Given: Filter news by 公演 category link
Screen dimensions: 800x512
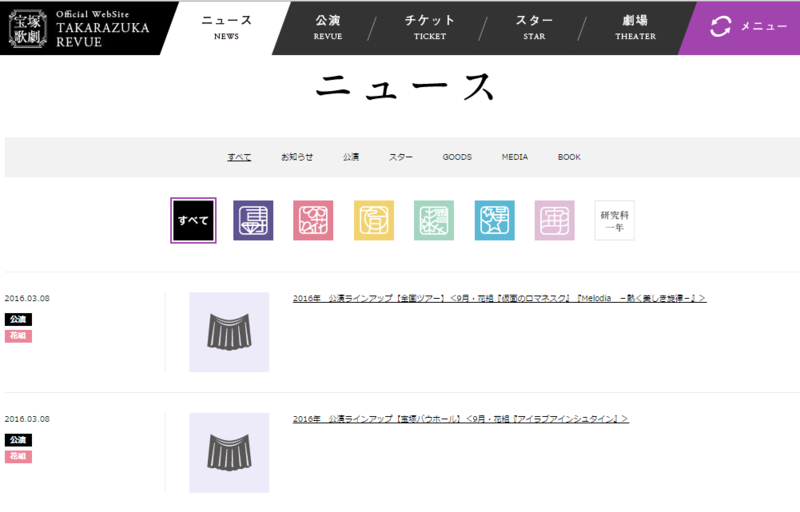Looking at the screenshot, I should tap(351, 157).
